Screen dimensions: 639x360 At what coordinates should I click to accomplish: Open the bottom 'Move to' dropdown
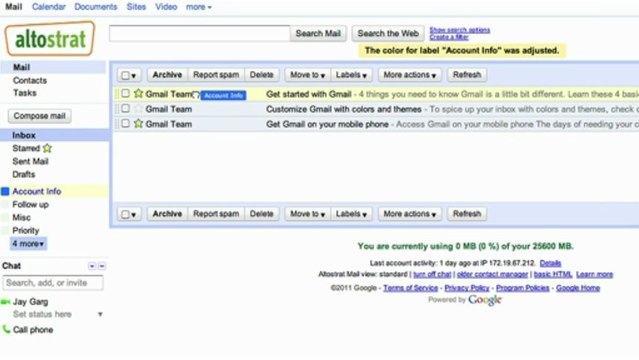coord(308,214)
